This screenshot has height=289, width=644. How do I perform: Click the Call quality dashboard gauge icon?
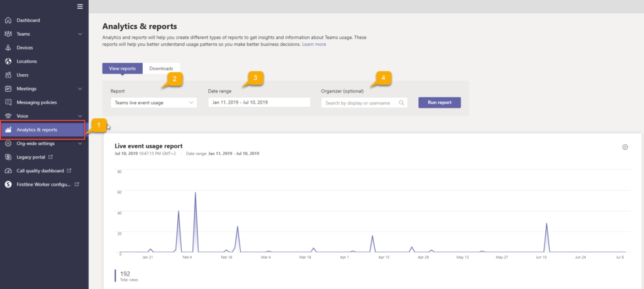(8, 171)
